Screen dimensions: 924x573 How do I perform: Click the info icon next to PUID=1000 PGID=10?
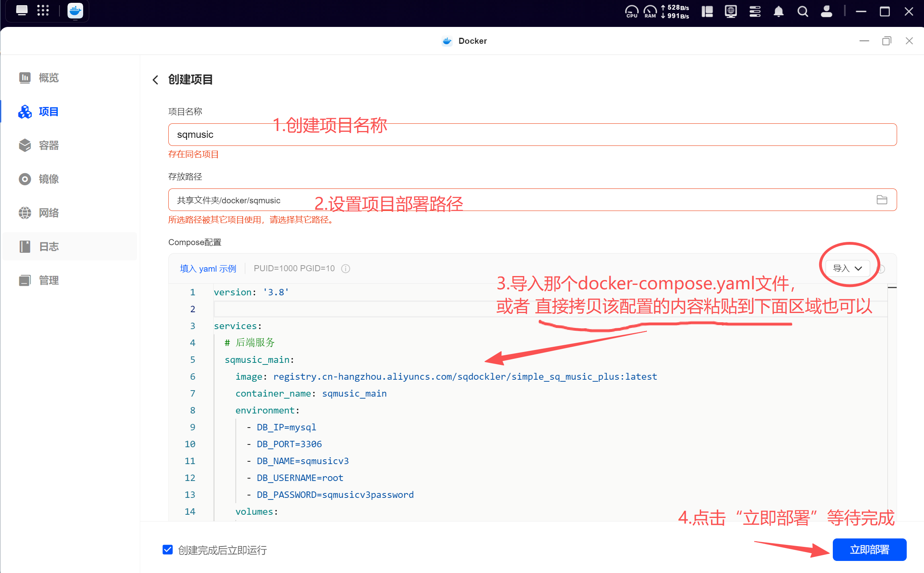click(x=345, y=268)
